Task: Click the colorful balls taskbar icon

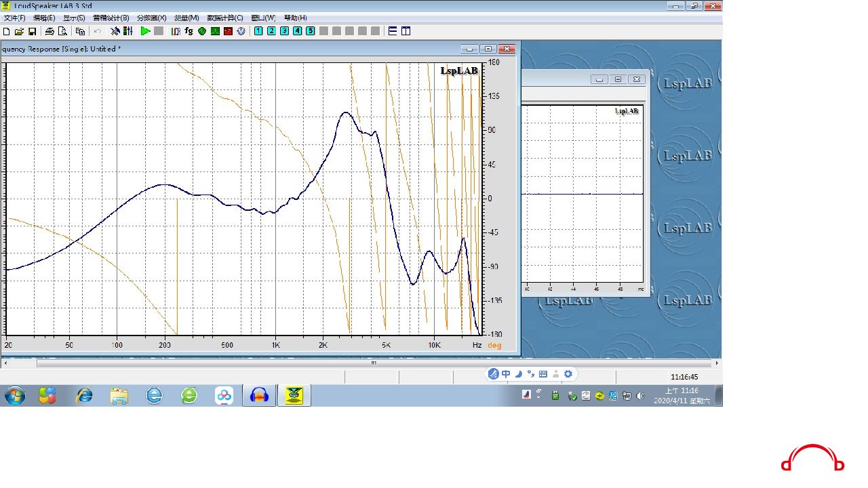Action: [x=47, y=395]
